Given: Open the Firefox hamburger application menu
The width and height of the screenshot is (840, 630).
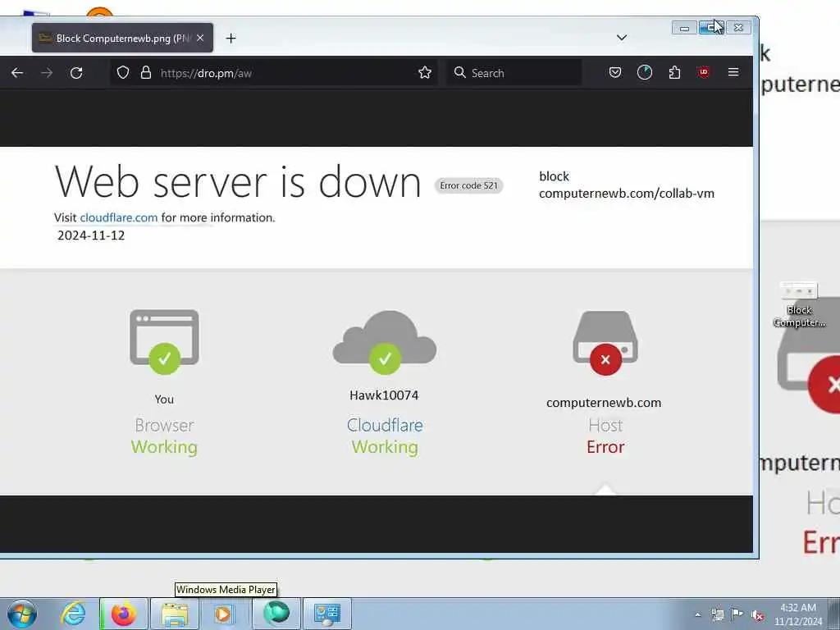Looking at the screenshot, I should point(733,72).
